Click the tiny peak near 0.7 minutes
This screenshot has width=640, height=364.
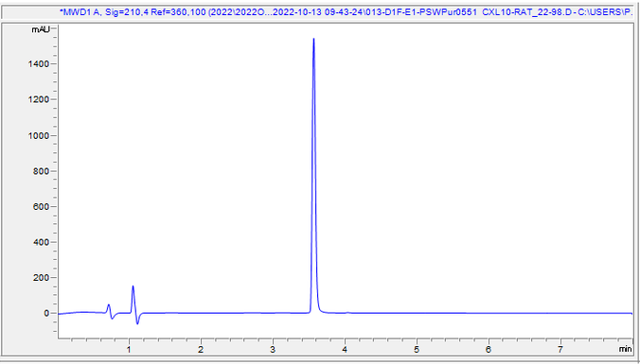click(109, 304)
